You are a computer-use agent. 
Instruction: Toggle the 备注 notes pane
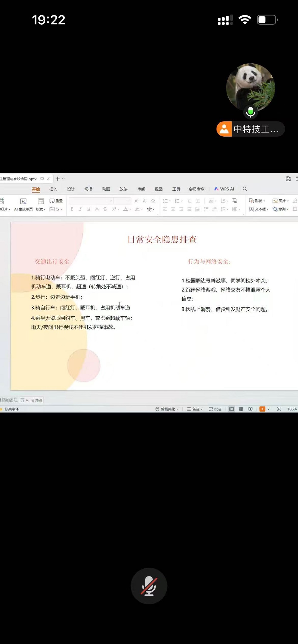click(195, 409)
